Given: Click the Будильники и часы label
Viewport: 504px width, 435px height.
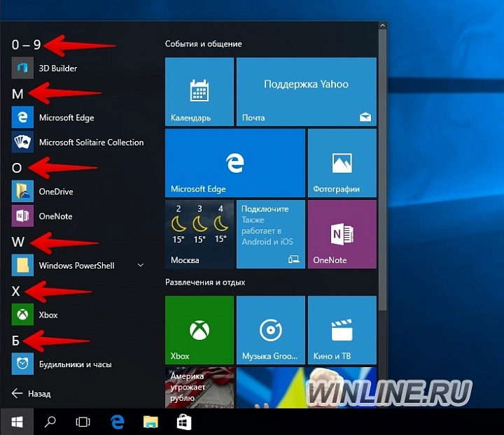Looking at the screenshot, I should point(75,364).
